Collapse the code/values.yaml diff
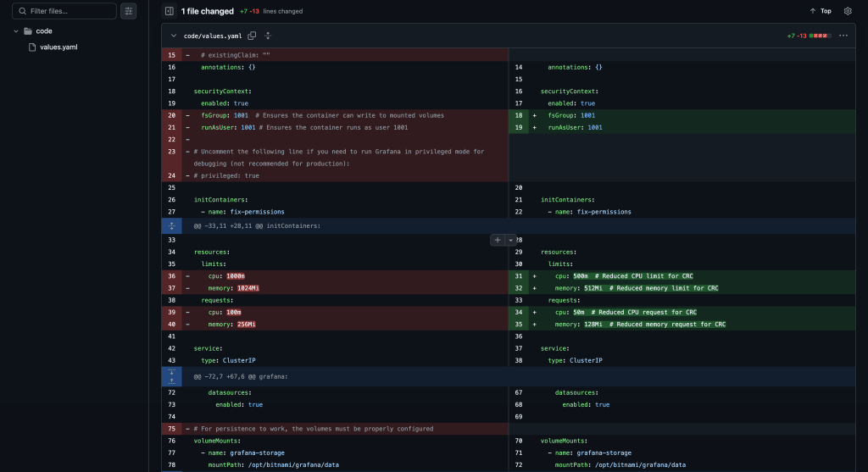This screenshot has height=472, width=868. [174, 36]
